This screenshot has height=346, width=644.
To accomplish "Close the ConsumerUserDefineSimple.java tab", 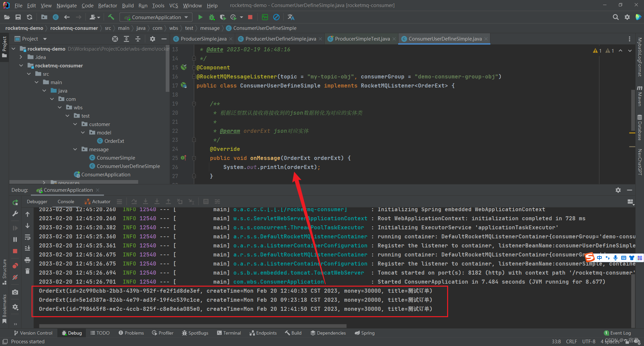I will [x=486, y=39].
